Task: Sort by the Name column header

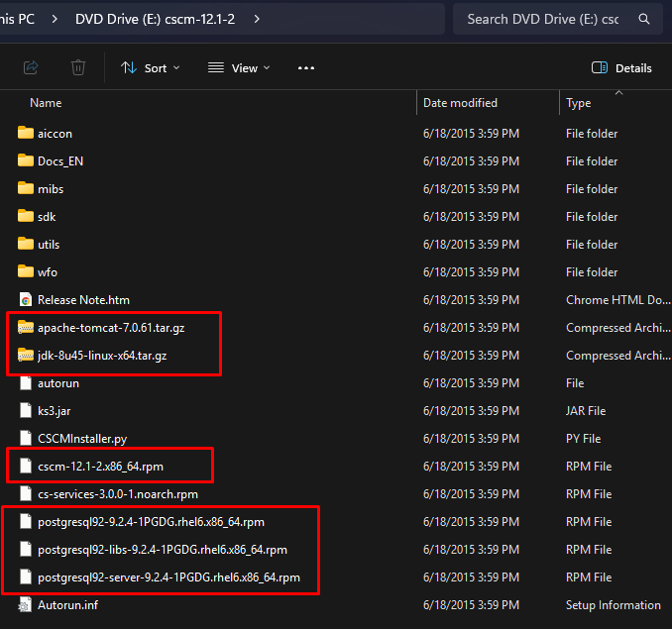Action: pyautogui.click(x=46, y=103)
